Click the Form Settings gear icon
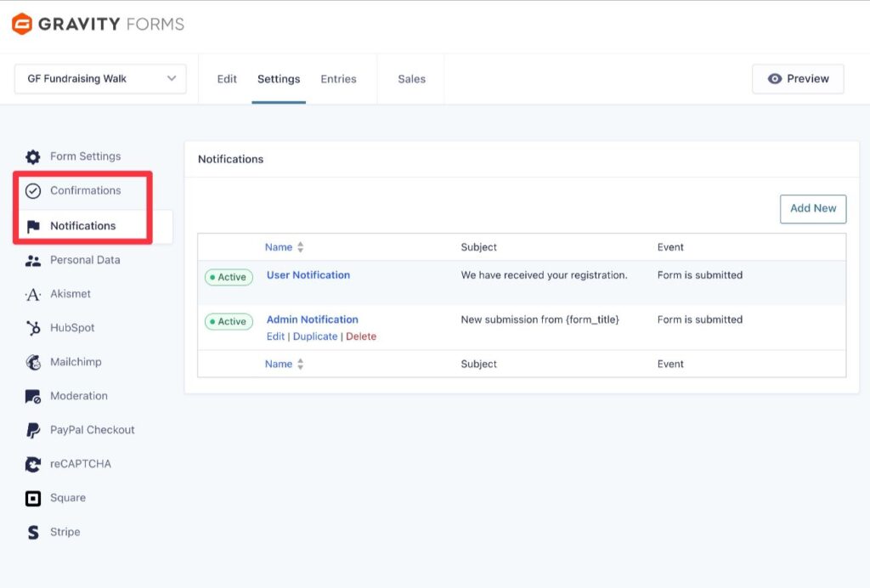 (x=33, y=157)
